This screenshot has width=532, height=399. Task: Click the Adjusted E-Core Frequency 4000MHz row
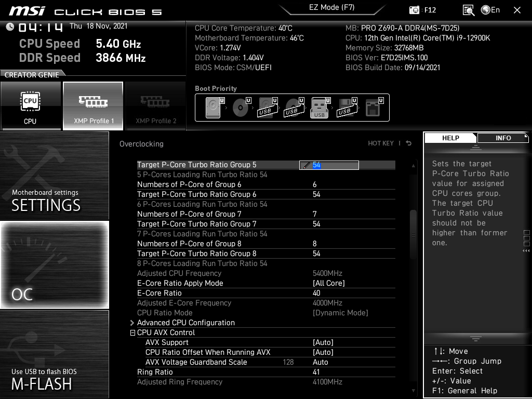266,303
